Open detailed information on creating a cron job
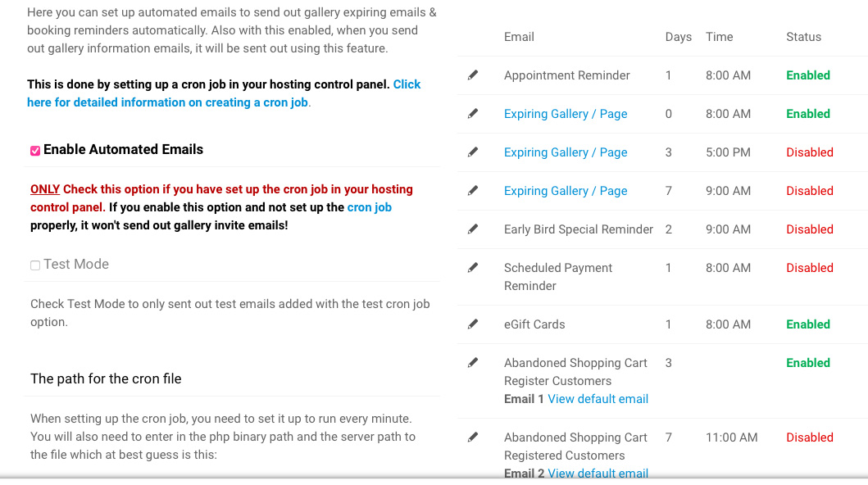Screen dimensions: 868x485 coord(224,93)
